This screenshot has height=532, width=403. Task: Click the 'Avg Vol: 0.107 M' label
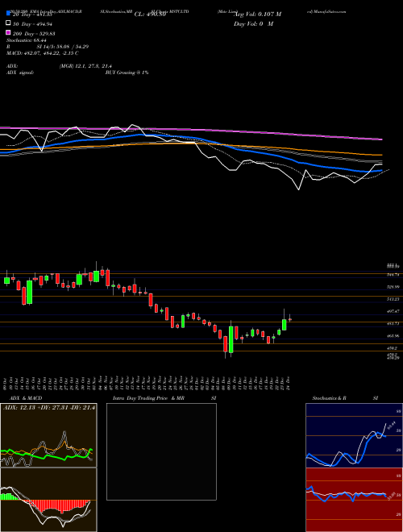point(257,15)
